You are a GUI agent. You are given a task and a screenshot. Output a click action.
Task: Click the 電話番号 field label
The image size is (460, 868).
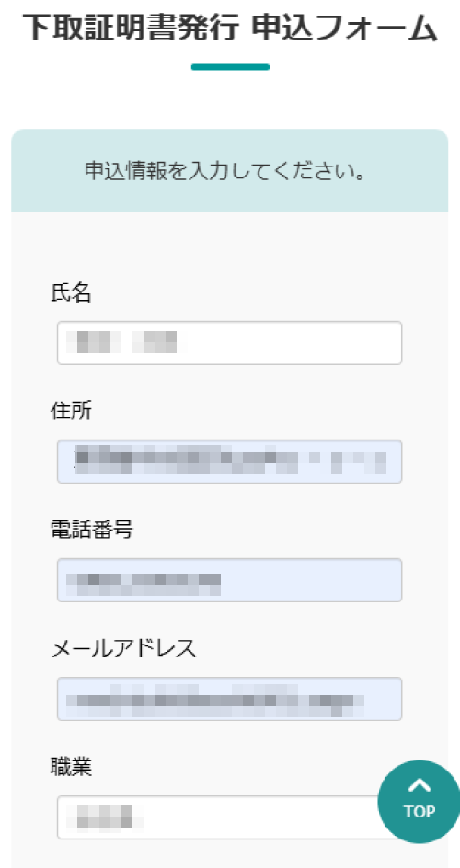[91, 531]
